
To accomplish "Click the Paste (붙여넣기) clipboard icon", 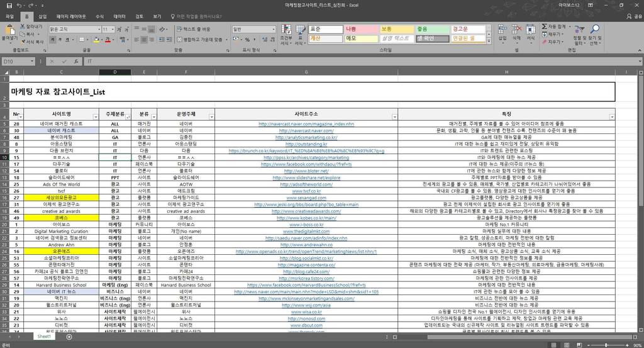I will pyautogui.click(x=9, y=30).
